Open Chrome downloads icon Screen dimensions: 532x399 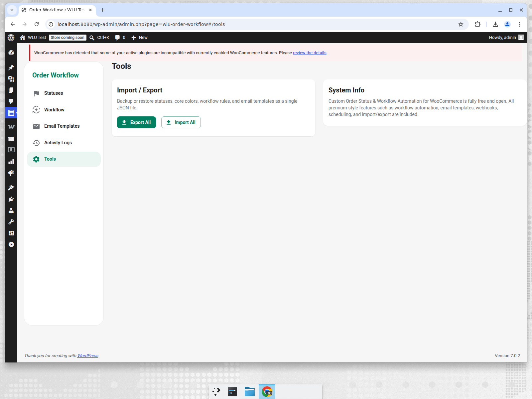pos(495,24)
